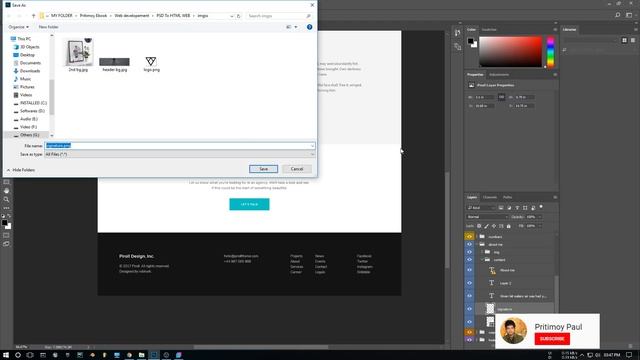This screenshot has width=640, height=360.
Task: Click lock position move icon in Layers
Action: (x=494, y=226)
